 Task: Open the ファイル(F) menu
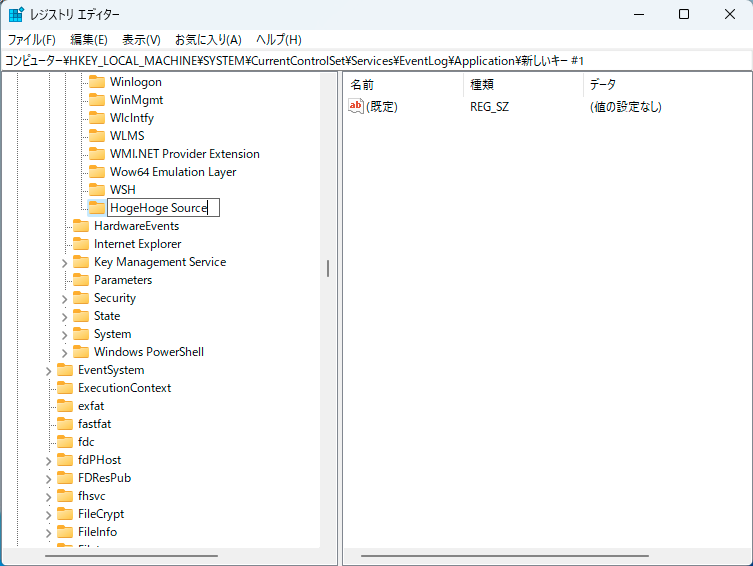pyautogui.click(x=31, y=40)
